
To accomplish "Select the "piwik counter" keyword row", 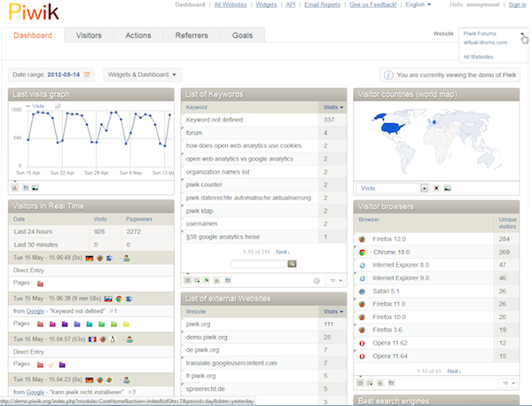I will 264,185.
